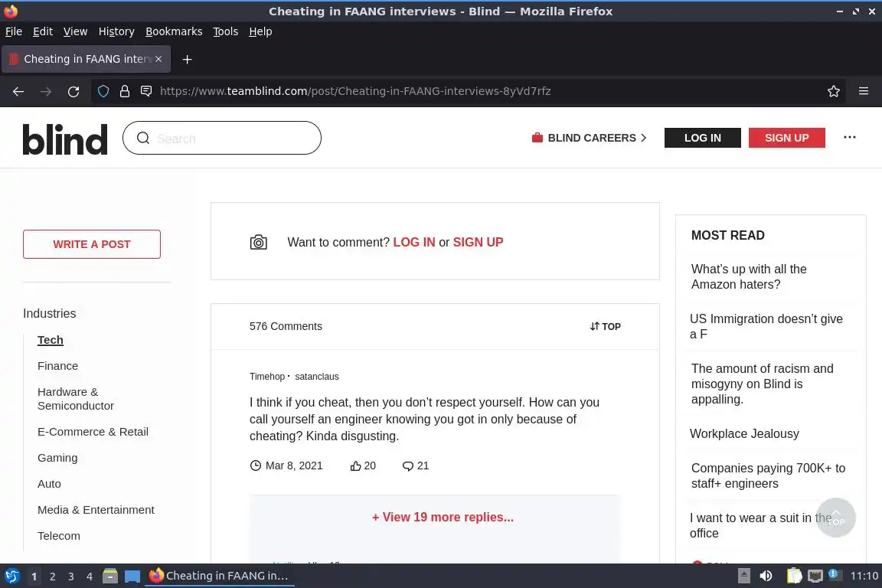Viewport: 882px width, 588px height.
Task: Open the View menu
Action: point(75,31)
